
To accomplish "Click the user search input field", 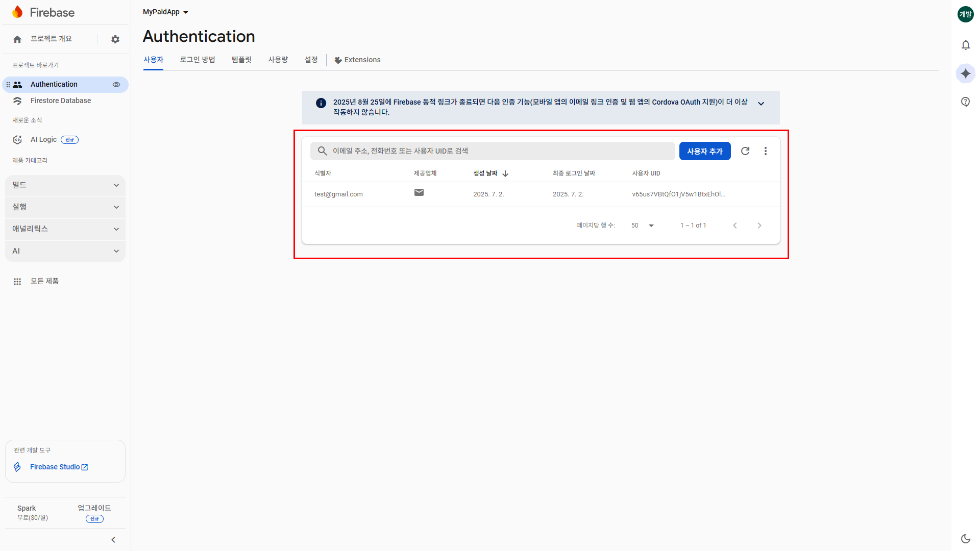I will pyautogui.click(x=493, y=151).
